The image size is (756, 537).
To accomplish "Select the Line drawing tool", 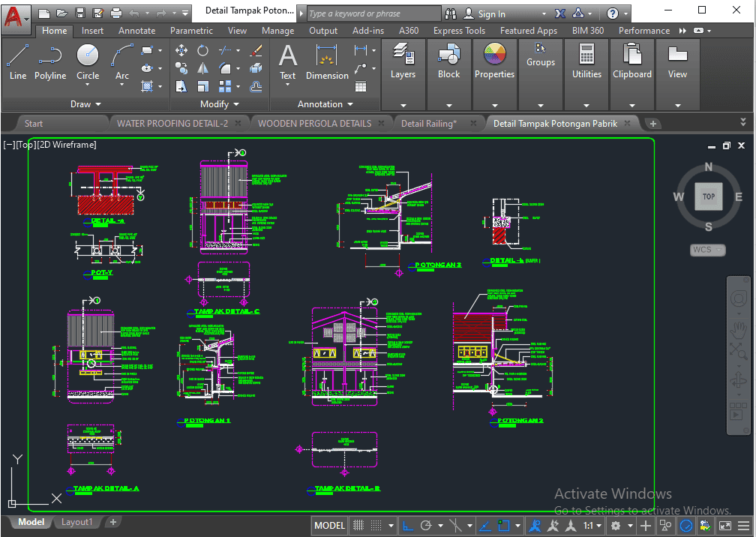I will click(18, 61).
